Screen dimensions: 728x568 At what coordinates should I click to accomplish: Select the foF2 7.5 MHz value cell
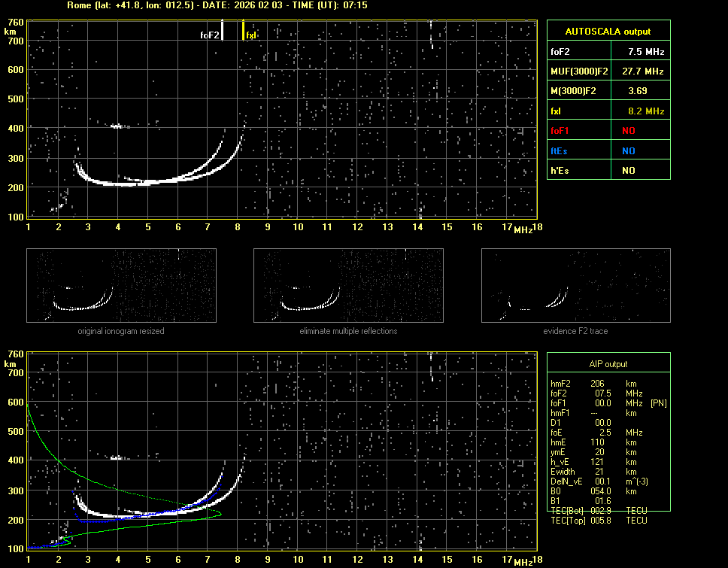coord(646,52)
